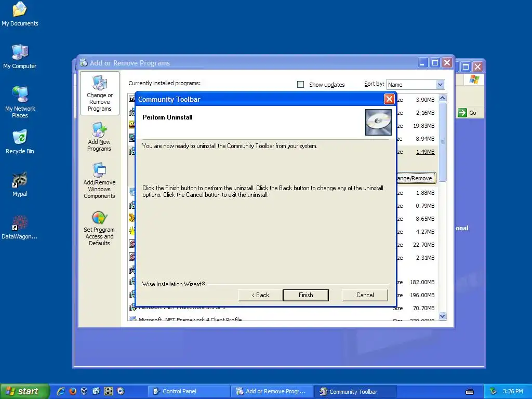Click the Windows flag logo in back window

pos(474,79)
